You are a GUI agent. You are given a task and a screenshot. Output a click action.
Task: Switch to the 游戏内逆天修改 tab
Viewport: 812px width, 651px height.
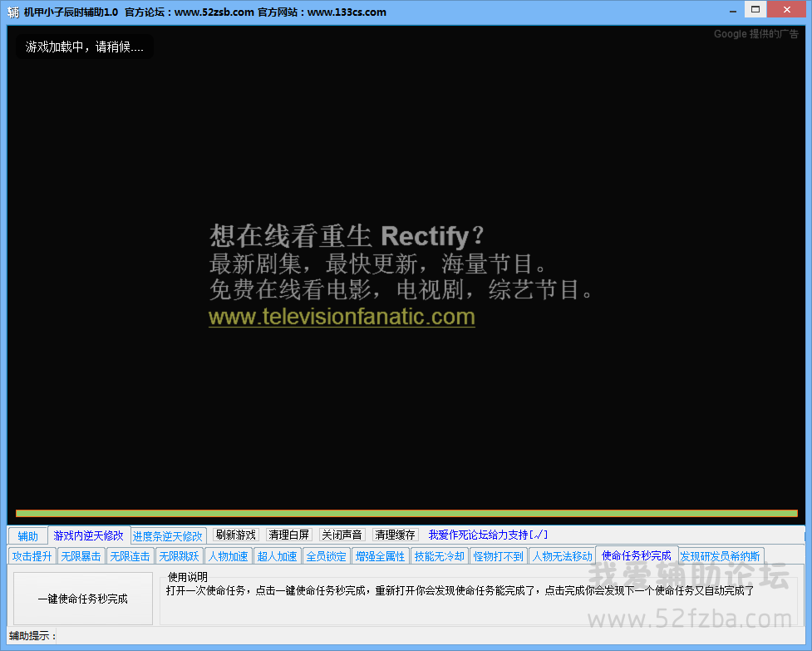pyautogui.click(x=89, y=535)
